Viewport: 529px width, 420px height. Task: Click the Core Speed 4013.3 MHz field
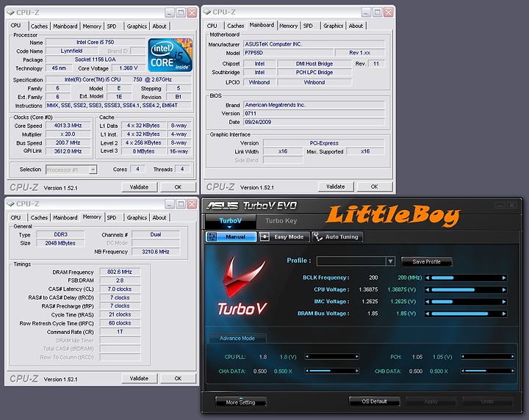click(68, 126)
